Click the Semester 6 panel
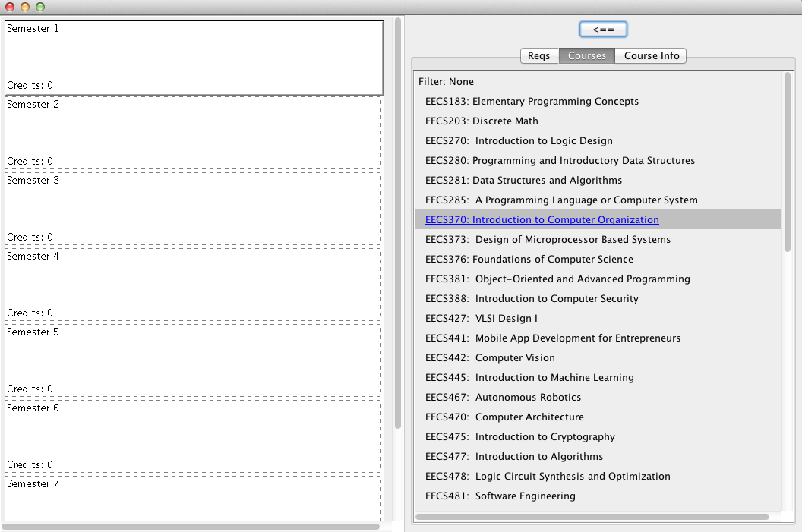 tap(194, 436)
